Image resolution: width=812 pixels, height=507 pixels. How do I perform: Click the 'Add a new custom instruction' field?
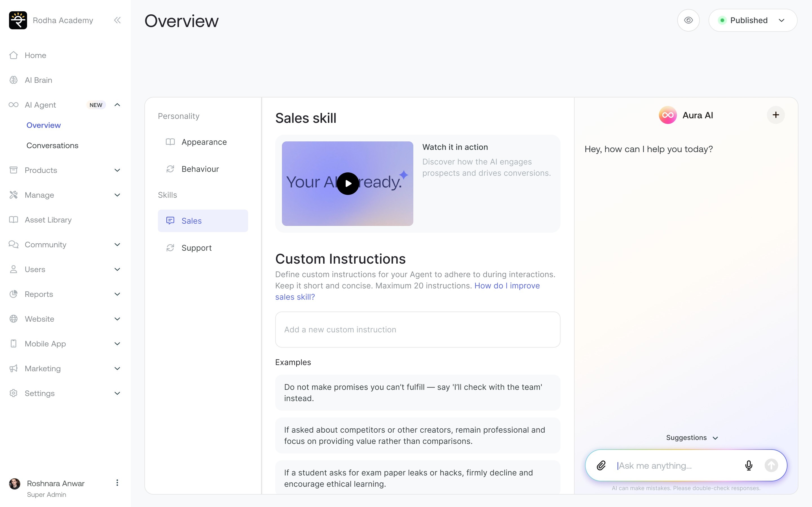(417, 330)
